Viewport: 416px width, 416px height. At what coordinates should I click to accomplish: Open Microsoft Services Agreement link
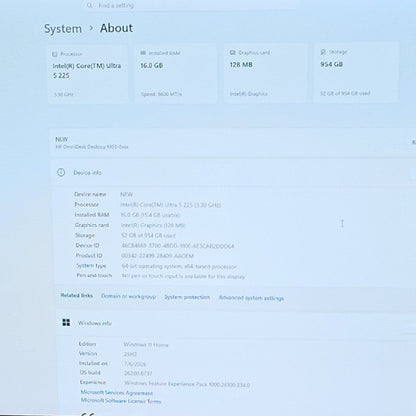pyautogui.click(x=117, y=393)
